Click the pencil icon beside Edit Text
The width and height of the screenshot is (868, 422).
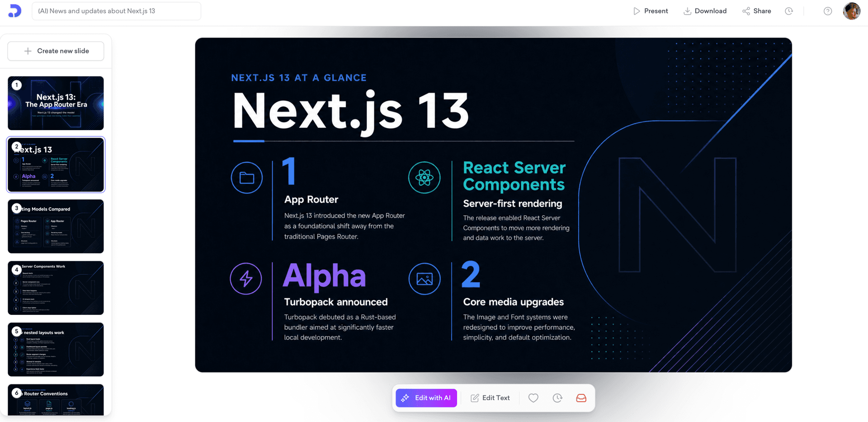point(475,398)
